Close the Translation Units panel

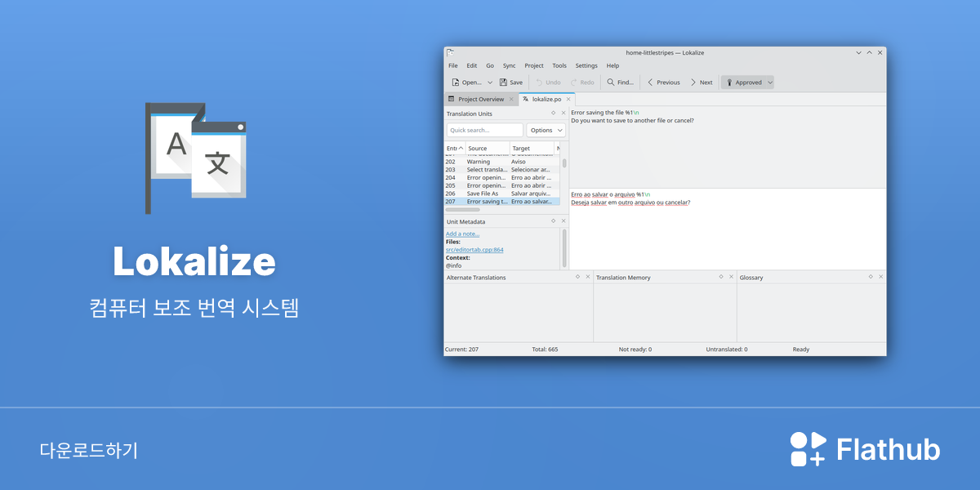(x=563, y=114)
